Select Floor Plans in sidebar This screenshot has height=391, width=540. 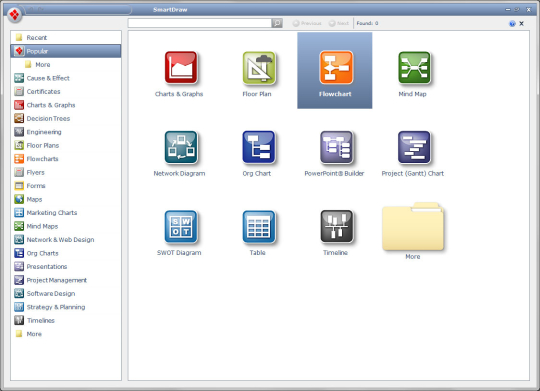tap(66, 145)
